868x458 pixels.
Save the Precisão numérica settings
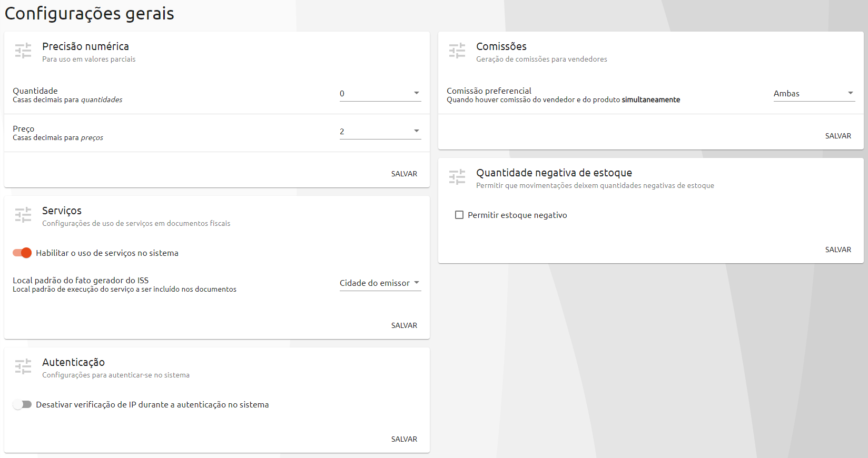pos(404,174)
